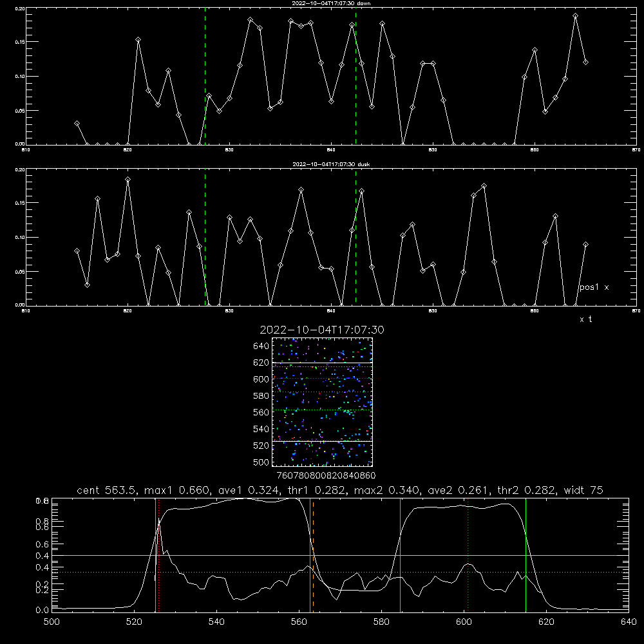Click the green line just left of orange dashes
This screenshot has height=644, width=644.
(x=310, y=555)
